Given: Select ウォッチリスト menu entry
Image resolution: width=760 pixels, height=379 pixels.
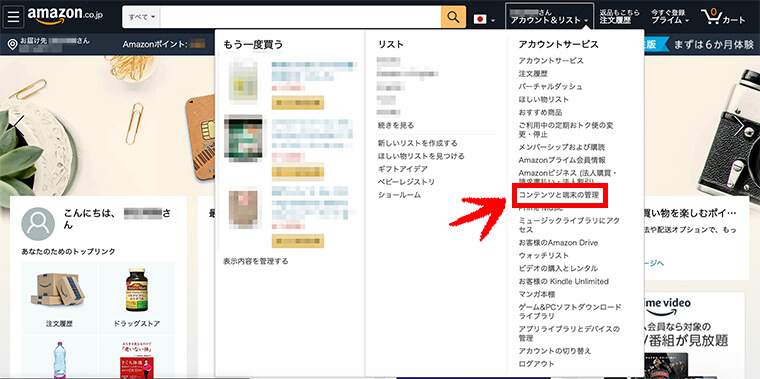Looking at the screenshot, I should point(543,255).
